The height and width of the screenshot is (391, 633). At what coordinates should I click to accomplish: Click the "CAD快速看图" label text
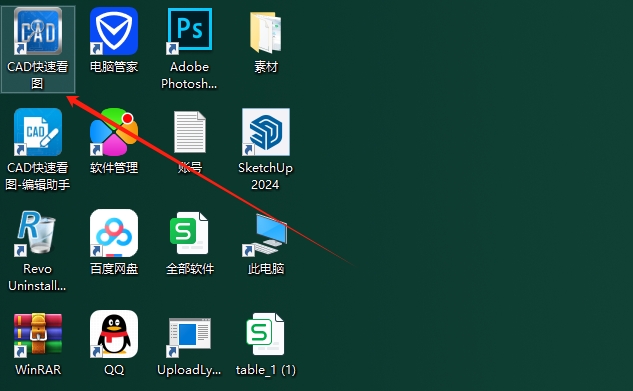click(38, 75)
